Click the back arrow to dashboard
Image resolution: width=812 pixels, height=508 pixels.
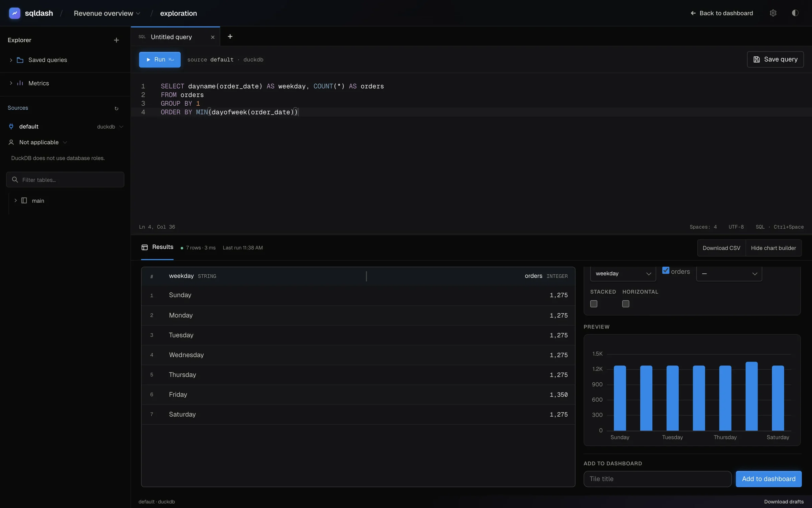coord(693,13)
